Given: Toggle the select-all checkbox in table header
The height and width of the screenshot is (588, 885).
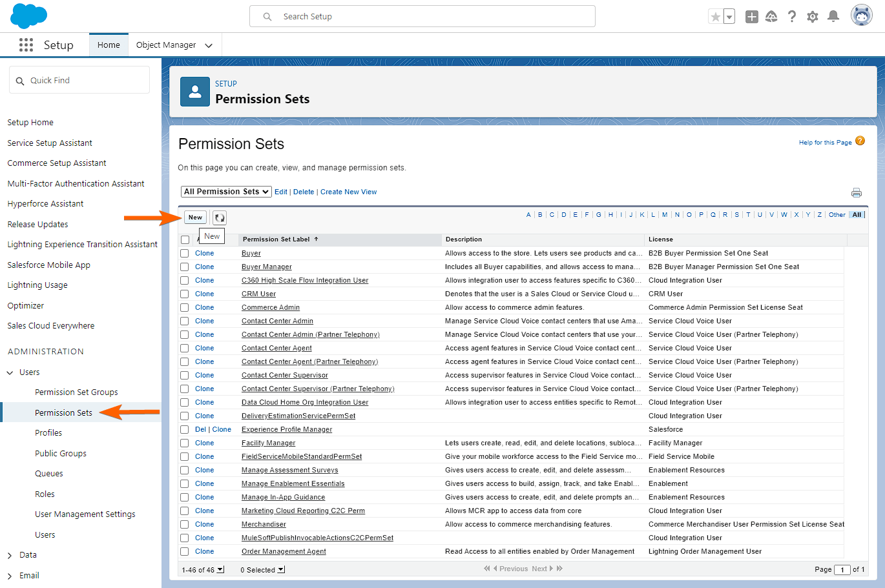Looking at the screenshot, I should pos(185,239).
